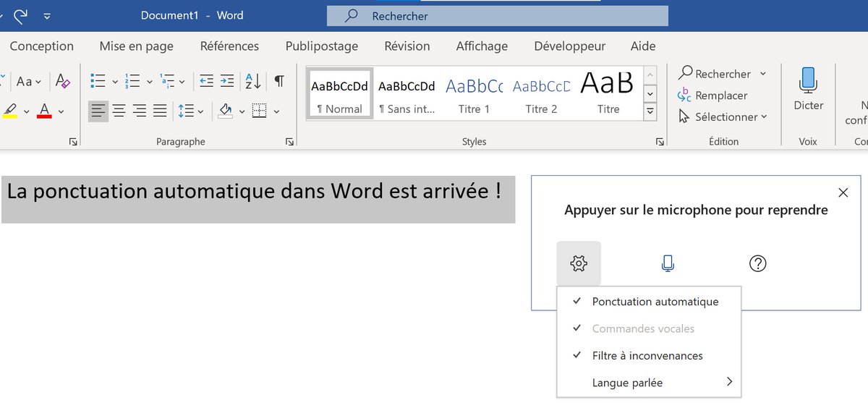Expand the bullet list style dropdown
This screenshot has height=408, width=868.
point(115,82)
